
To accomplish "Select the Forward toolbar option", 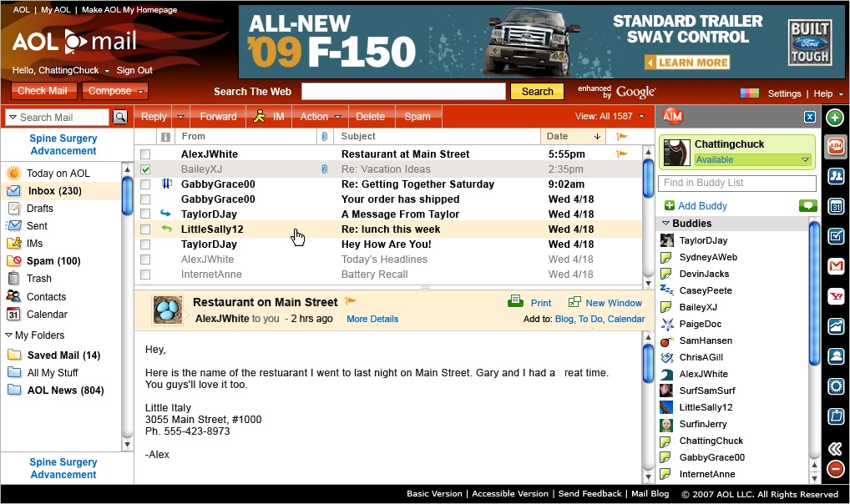I will 218,117.
